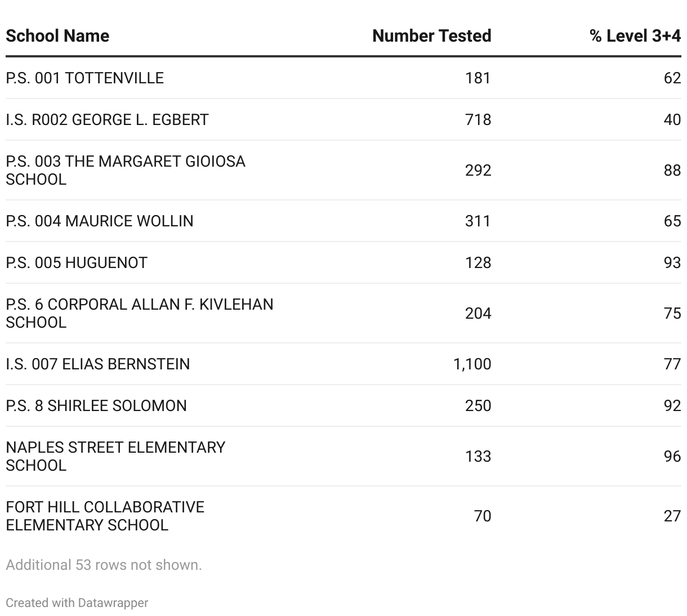Sort by Number Tested column header
The width and height of the screenshot is (687, 616).
pos(431,36)
